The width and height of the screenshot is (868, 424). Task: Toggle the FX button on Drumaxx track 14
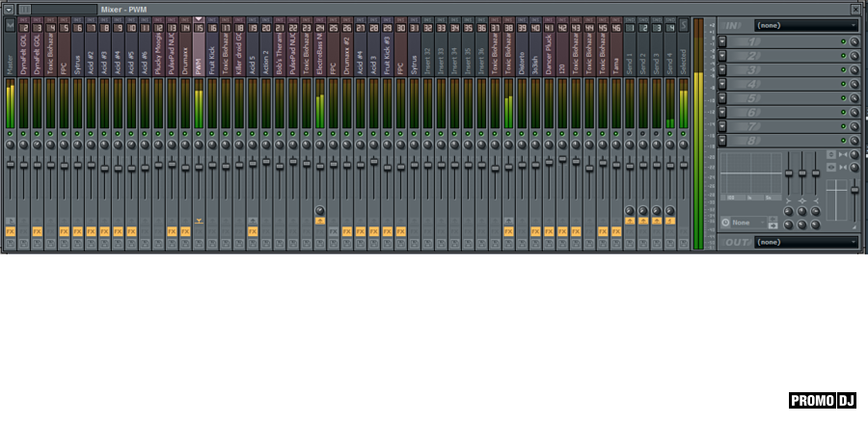pyautogui.click(x=185, y=231)
